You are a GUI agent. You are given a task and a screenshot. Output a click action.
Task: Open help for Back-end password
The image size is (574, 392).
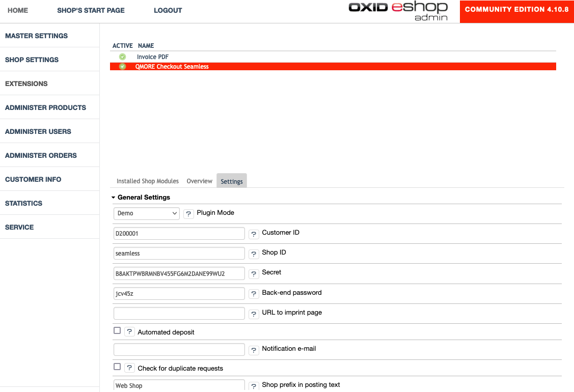[x=254, y=294]
